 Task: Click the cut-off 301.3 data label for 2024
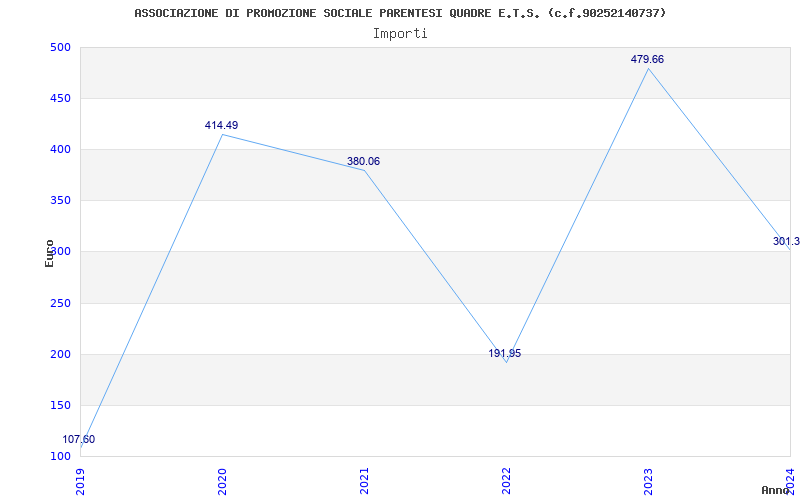pyautogui.click(x=786, y=241)
